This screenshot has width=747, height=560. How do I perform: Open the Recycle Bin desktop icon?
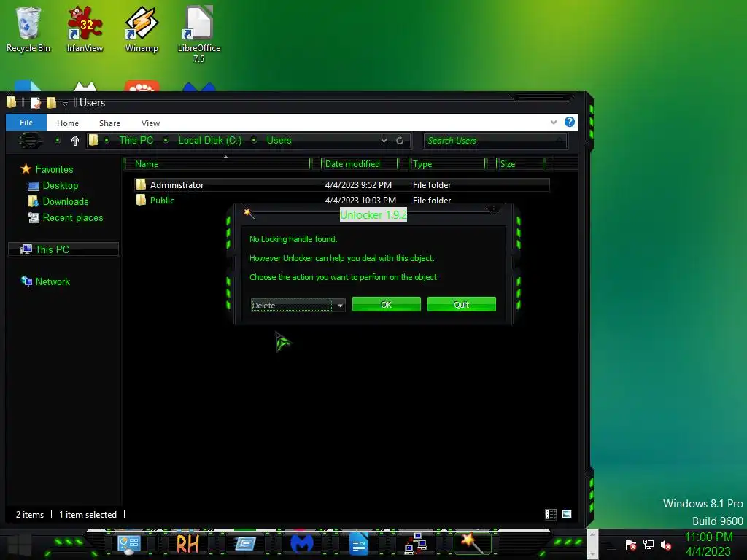(x=28, y=28)
